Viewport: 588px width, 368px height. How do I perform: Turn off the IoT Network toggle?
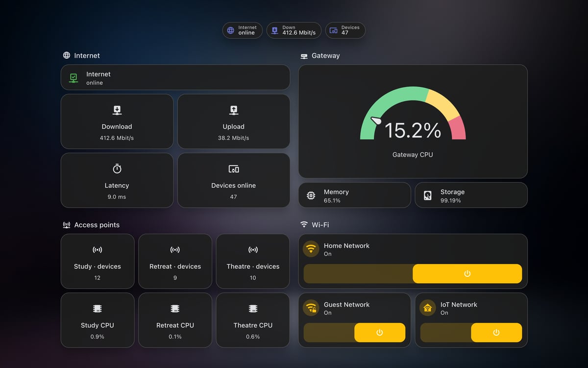[471, 333]
